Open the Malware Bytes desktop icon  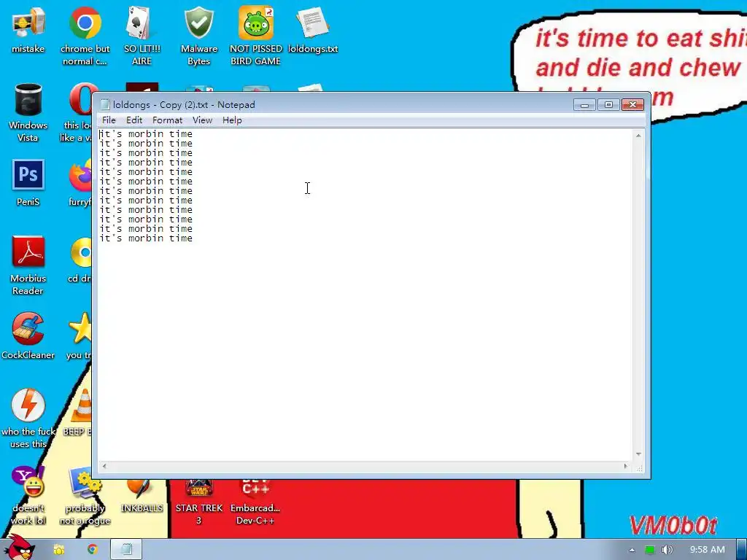coord(198,36)
